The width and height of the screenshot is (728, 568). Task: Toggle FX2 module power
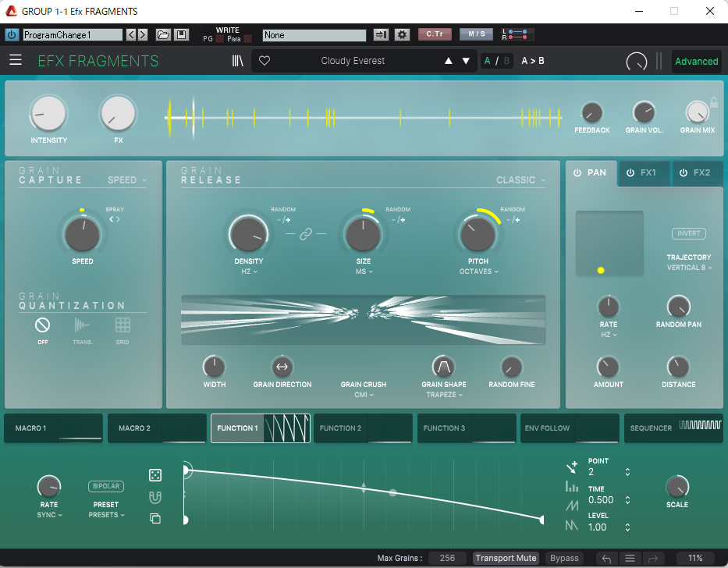(x=684, y=172)
